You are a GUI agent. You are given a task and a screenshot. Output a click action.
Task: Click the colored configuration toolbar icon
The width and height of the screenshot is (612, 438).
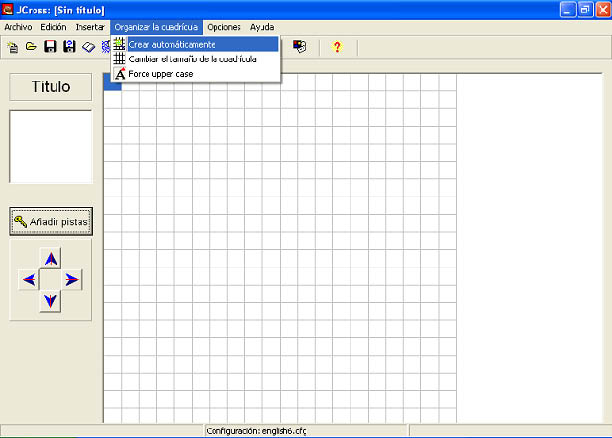(x=300, y=47)
